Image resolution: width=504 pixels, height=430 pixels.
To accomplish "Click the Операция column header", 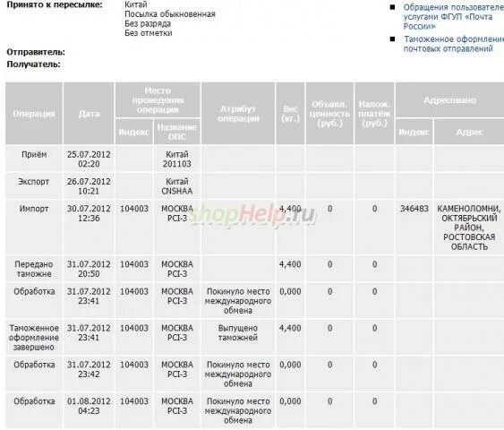I will (x=34, y=114).
